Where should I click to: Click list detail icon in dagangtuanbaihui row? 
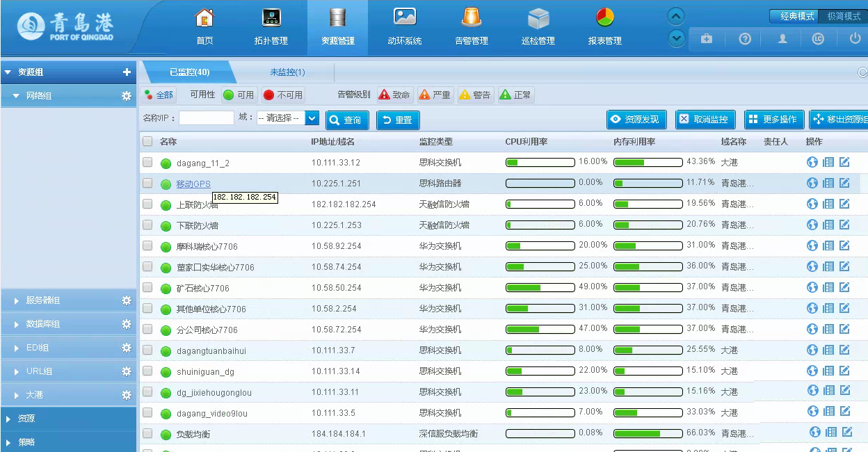point(828,350)
